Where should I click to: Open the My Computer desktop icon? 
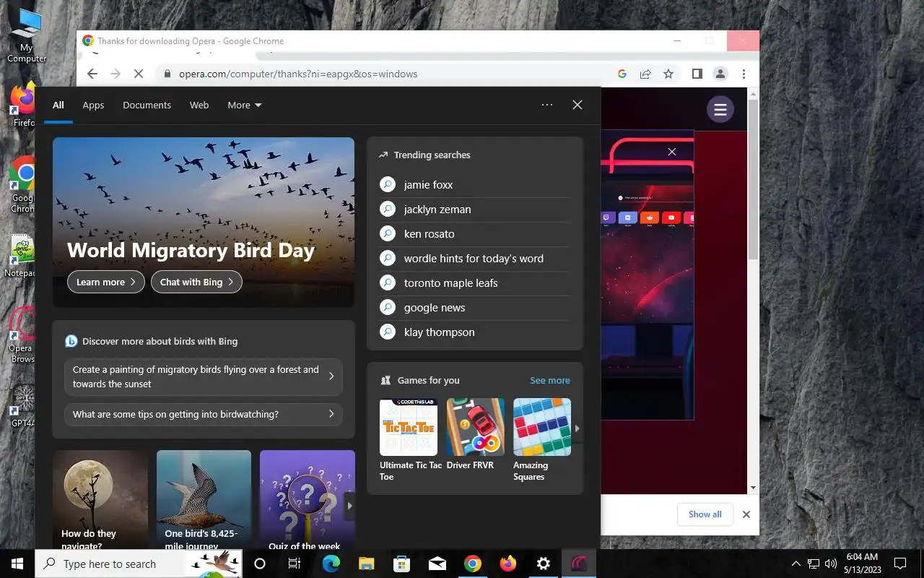[27, 35]
